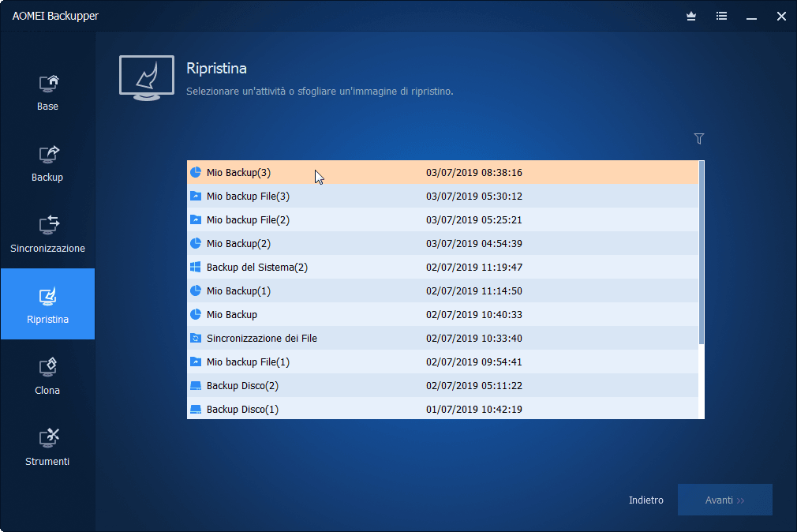Image resolution: width=797 pixels, height=532 pixels.
Task: Click pie icon of Mio Backup(2)
Action: (196, 243)
